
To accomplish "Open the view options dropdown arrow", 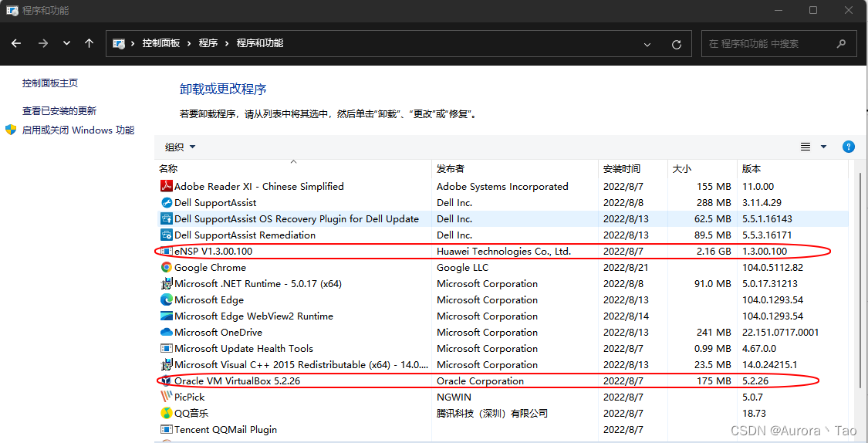I will tap(823, 147).
